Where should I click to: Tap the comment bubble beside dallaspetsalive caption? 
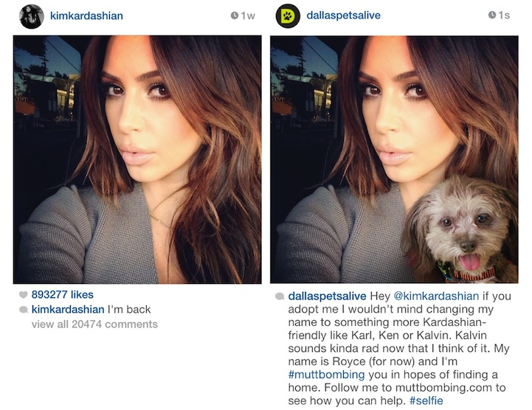coord(280,296)
